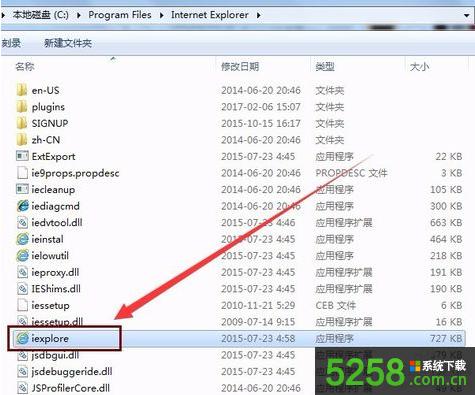Click the jsdbgui.dll file icon
The height and width of the screenshot is (395, 475).
(x=23, y=355)
